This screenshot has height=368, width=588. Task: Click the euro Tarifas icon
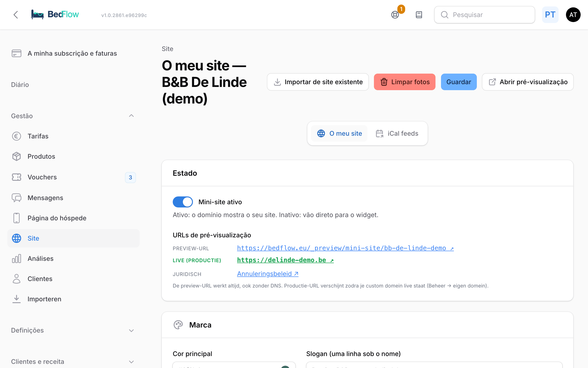pos(17,136)
